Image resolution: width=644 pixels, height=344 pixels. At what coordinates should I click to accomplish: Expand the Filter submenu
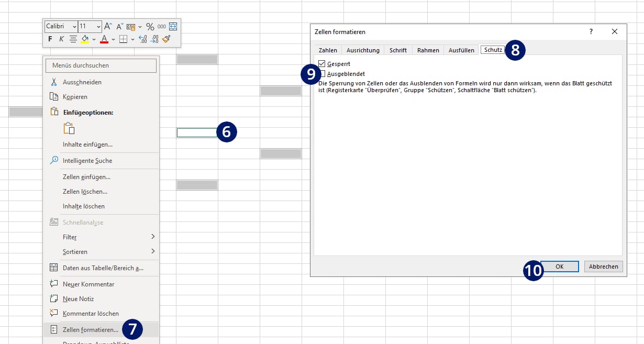[x=101, y=237]
